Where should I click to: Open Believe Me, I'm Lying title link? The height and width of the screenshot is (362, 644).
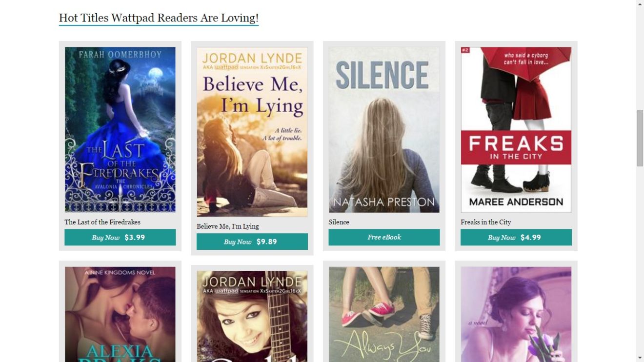[228, 226]
